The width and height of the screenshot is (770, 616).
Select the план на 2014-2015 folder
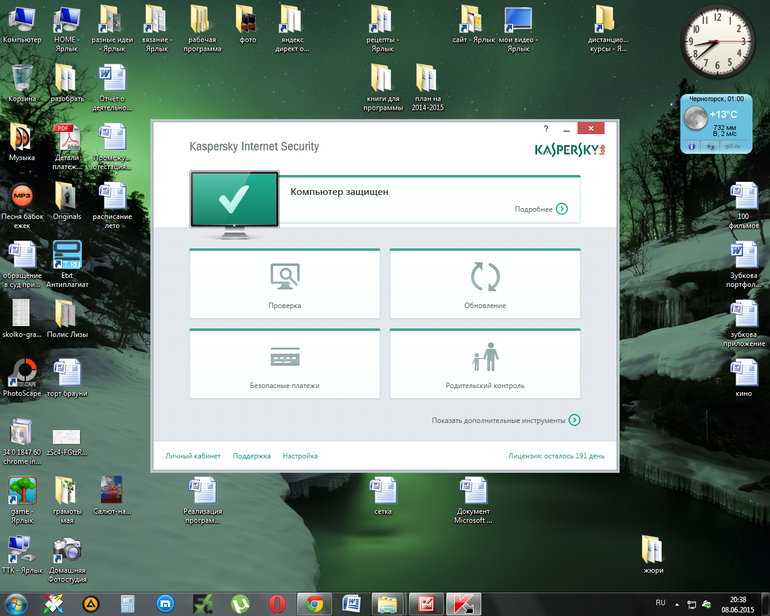(427, 87)
